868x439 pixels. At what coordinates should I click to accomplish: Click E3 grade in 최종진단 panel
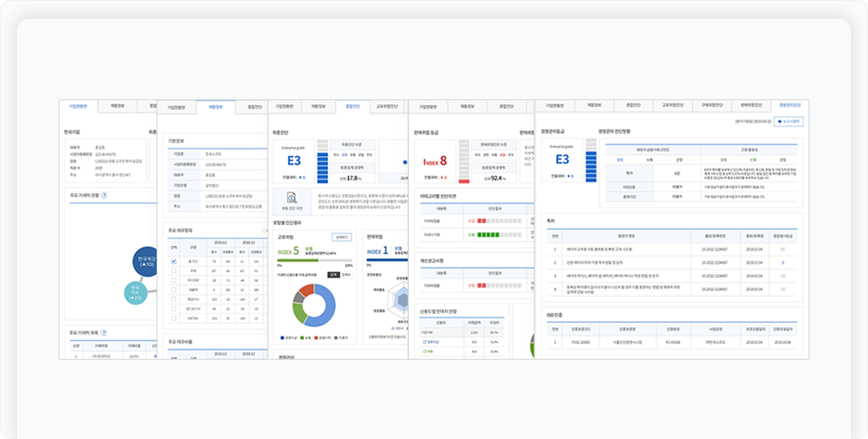(294, 161)
